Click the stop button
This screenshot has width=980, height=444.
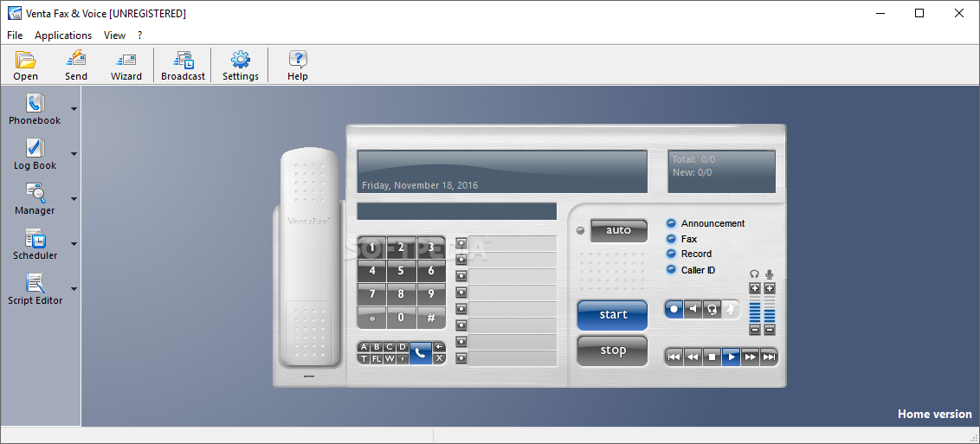(x=613, y=351)
